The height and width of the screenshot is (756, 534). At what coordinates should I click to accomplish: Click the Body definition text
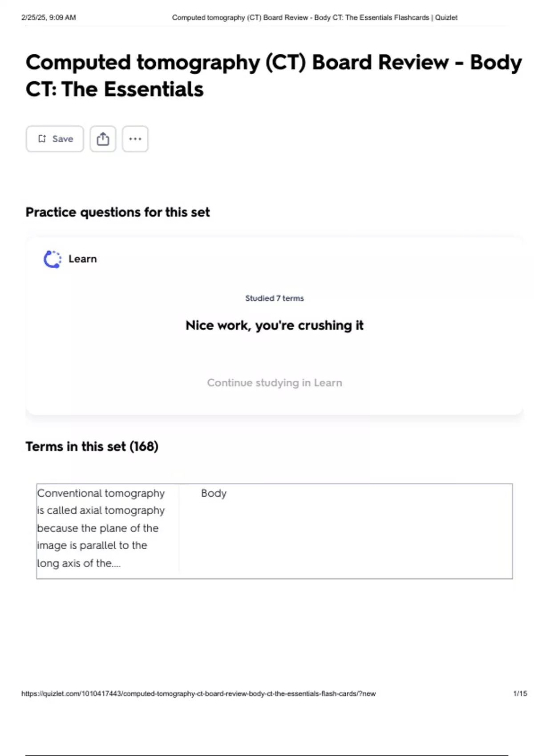click(x=214, y=493)
